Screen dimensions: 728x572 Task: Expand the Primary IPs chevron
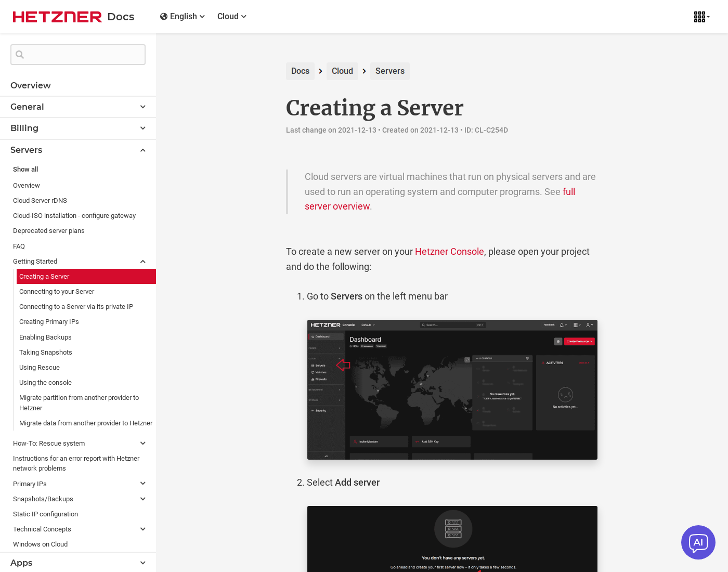tap(143, 484)
